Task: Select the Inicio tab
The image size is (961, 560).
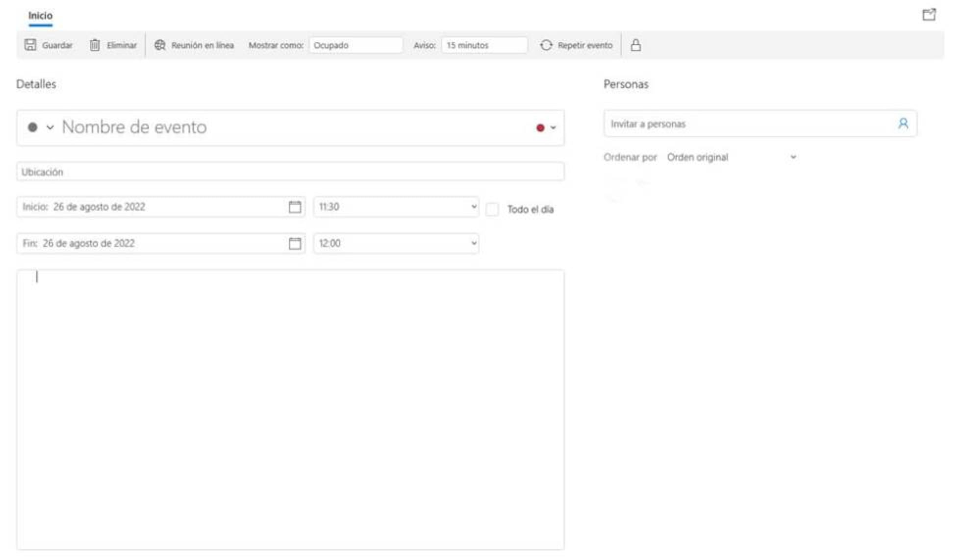Action: point(40,16)
